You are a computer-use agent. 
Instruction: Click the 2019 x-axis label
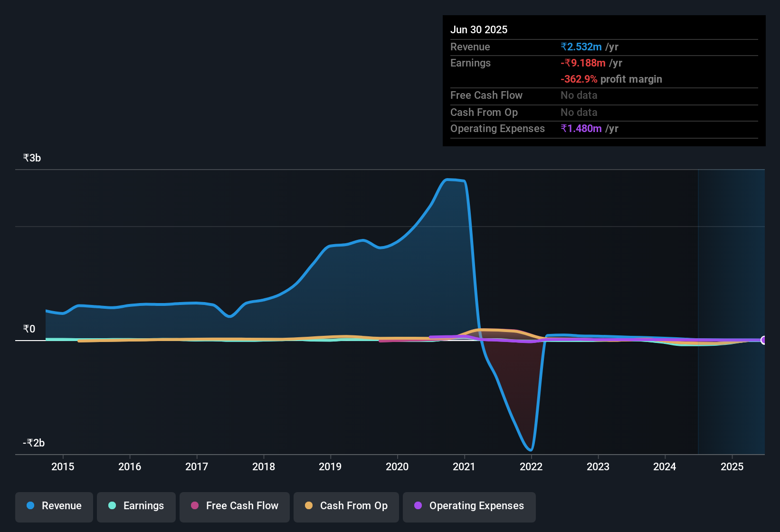(330, 466)
